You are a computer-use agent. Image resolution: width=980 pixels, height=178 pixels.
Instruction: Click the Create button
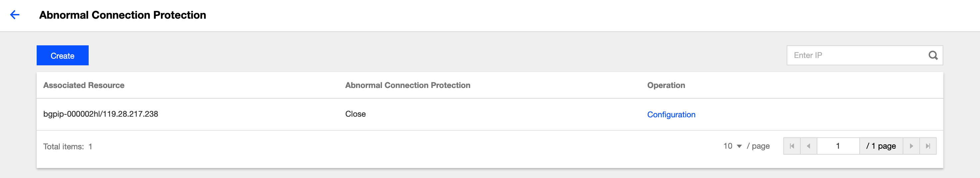(62, 56)
